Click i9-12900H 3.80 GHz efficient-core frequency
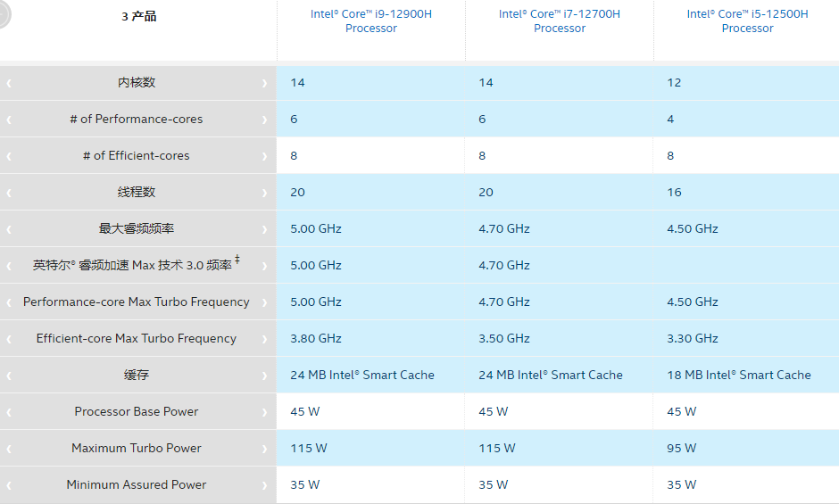Image resolution: width=839 pixels, height=504 pixels. [316, 338]
